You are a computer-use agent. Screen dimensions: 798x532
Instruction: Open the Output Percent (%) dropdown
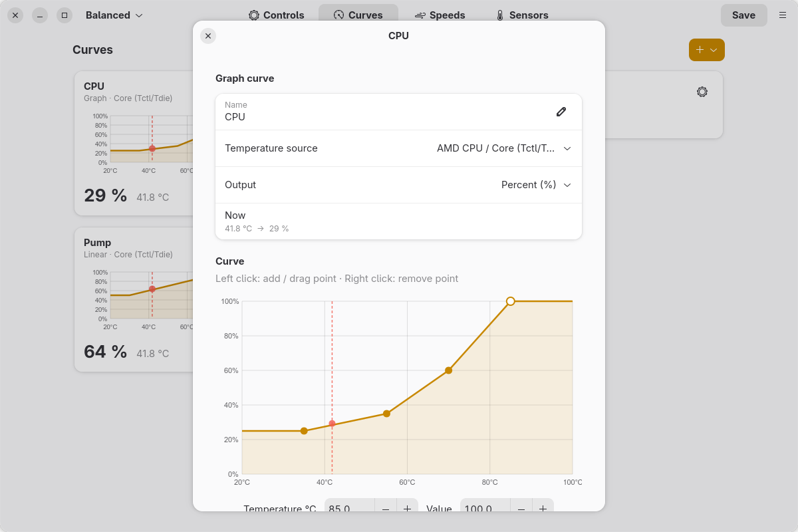coord(398,185)
